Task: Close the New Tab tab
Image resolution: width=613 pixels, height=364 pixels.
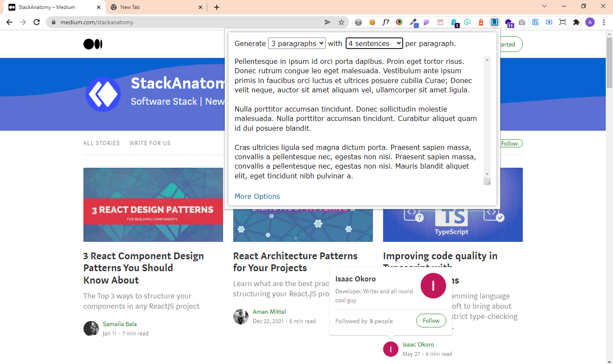Action: click(x=201, y=7)
